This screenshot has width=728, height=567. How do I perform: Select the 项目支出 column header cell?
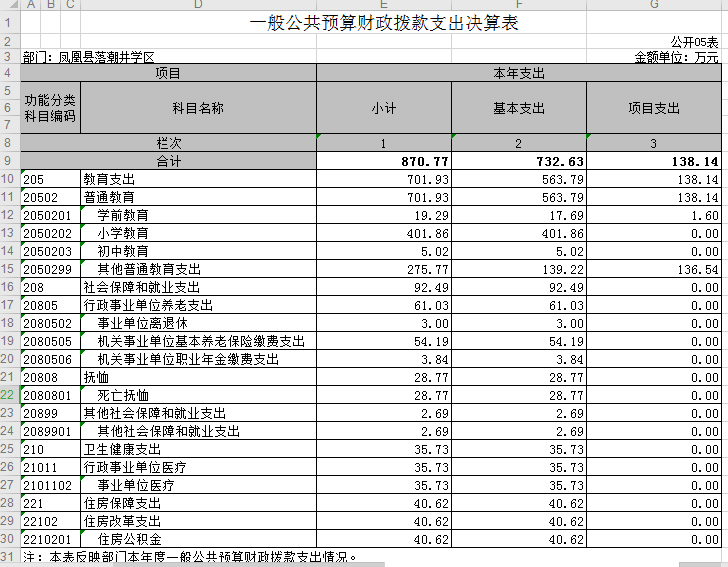point(654,108)
